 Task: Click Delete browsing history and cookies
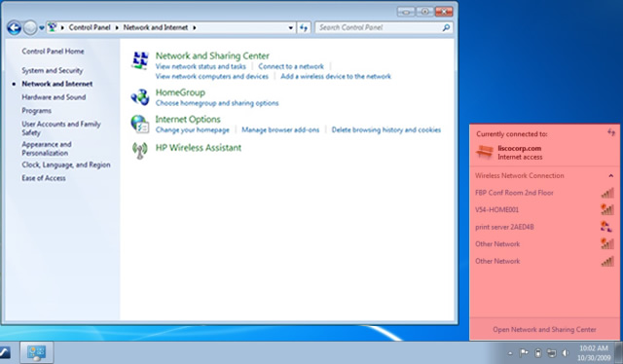(x=386, y=130)
